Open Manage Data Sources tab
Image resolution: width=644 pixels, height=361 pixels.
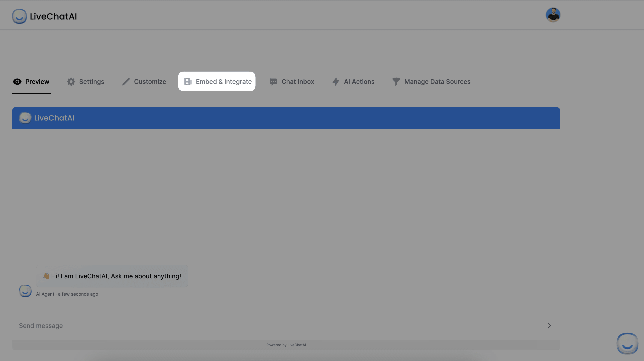click(432, 82)
